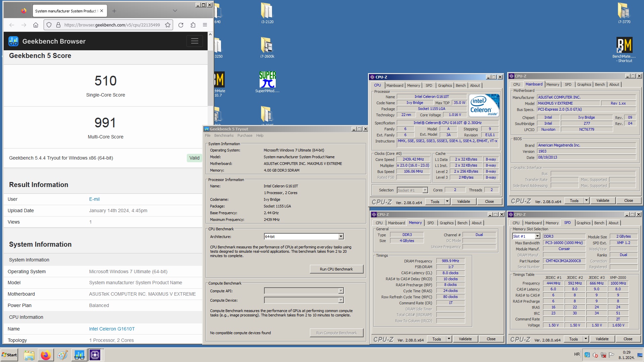Focus the Firefox address bar URL
Screen dimensions: 644x362
click(112, 25)
